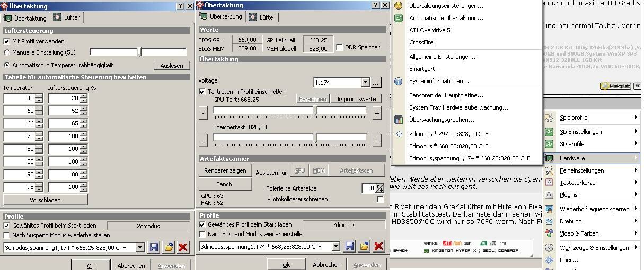Uncheck Taktraten in Profil einschließen
The height and width of the screenshot is (270, 644).
202,92
